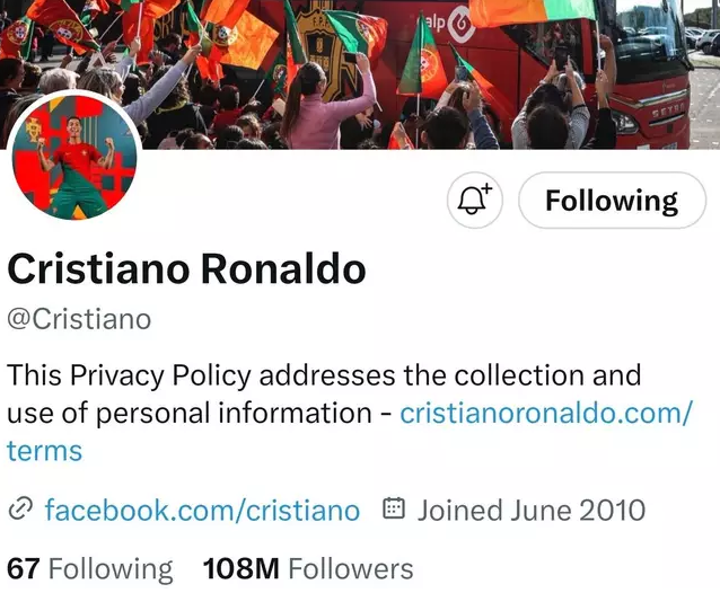Open the cristianoronaldo.com/ link in bio
Screen dimensions: 720x593
point(545,413)
